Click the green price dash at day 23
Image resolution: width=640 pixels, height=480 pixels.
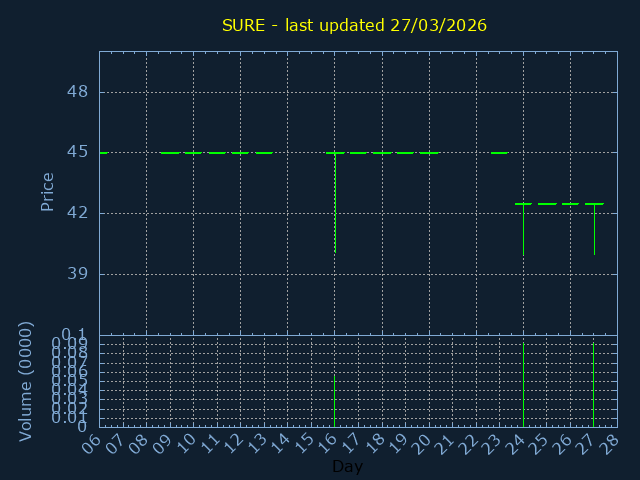(499, 153)
